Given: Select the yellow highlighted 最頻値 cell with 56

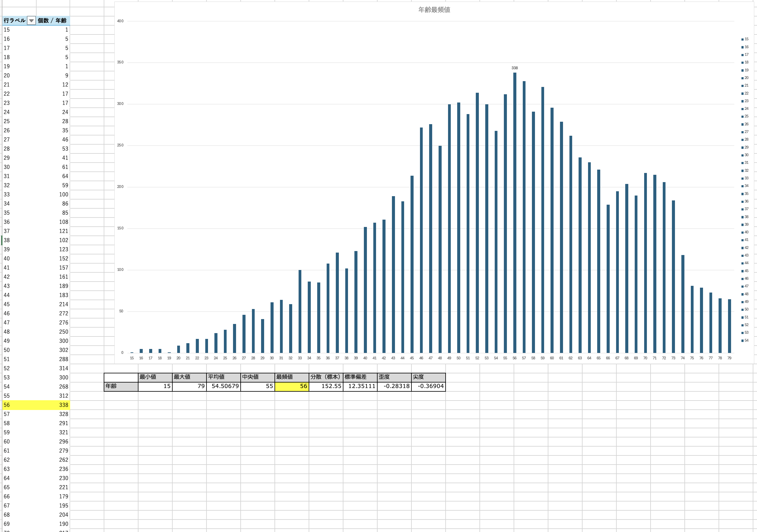Looking at the screenshot, I should [x=292, y=386].
